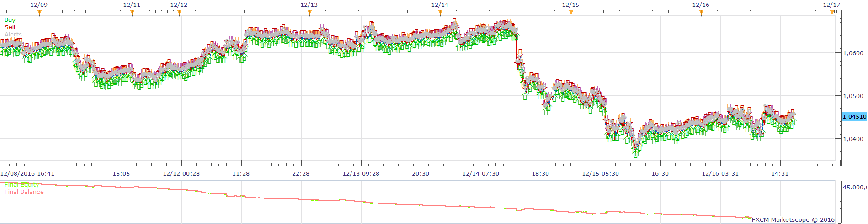Screen dimensions: 868x224
Task: Click the 1,0500 price axis label
Action: coord(853,96)
